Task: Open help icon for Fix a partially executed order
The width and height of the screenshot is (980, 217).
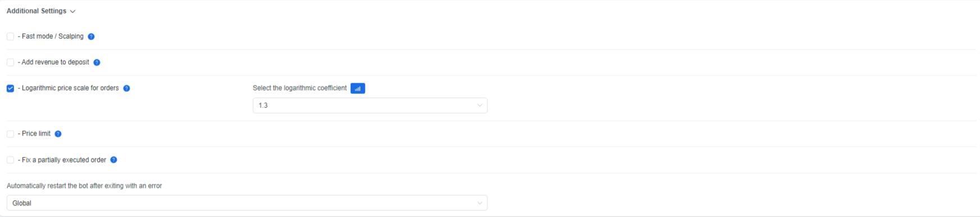Action: (114, 160)
